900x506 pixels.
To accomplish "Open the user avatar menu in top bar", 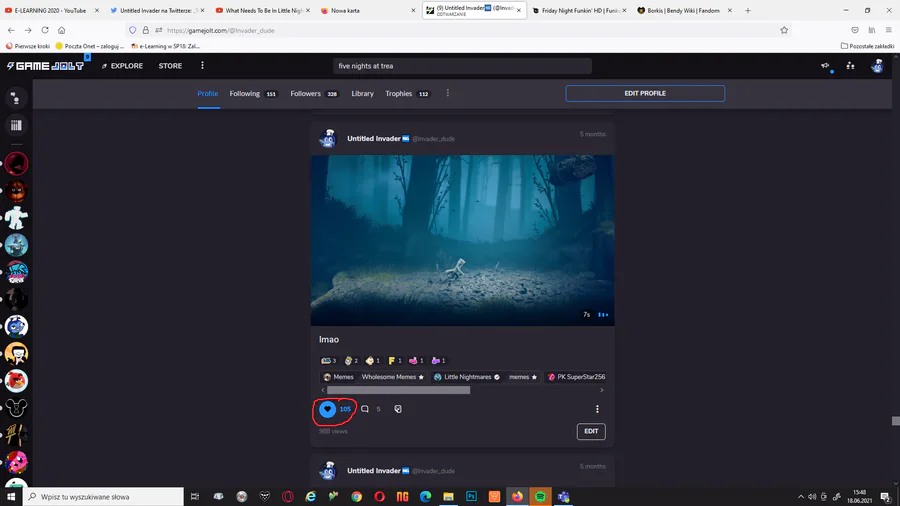I will click(x=876, y=66).
